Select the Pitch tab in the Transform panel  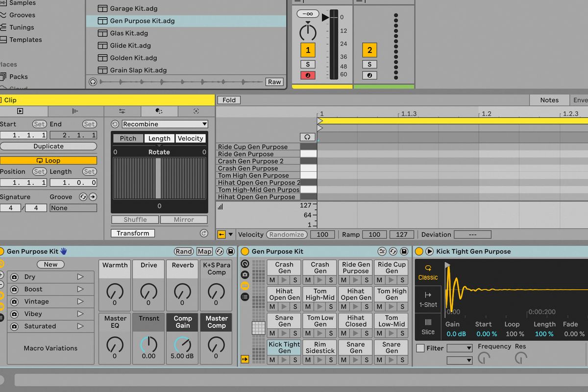(128, 138)
